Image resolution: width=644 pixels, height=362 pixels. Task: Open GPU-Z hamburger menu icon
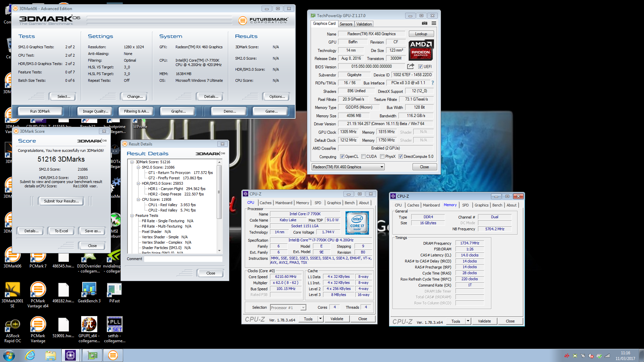pyautogui.click(x=434, y=23)
